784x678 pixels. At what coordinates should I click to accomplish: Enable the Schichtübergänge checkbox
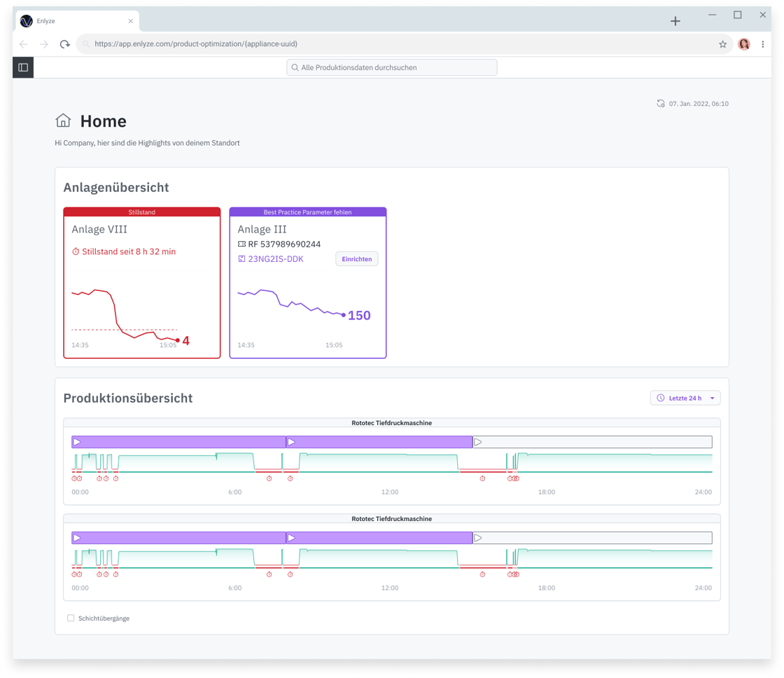pyautogui.click(x=71, y=618)
